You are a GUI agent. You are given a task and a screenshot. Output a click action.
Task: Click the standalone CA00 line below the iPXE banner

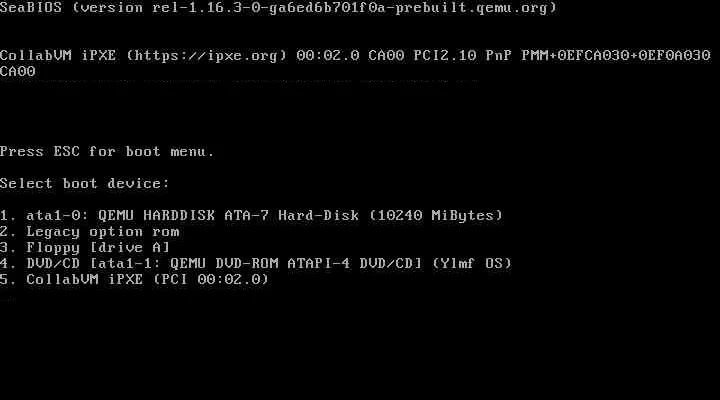17,72
